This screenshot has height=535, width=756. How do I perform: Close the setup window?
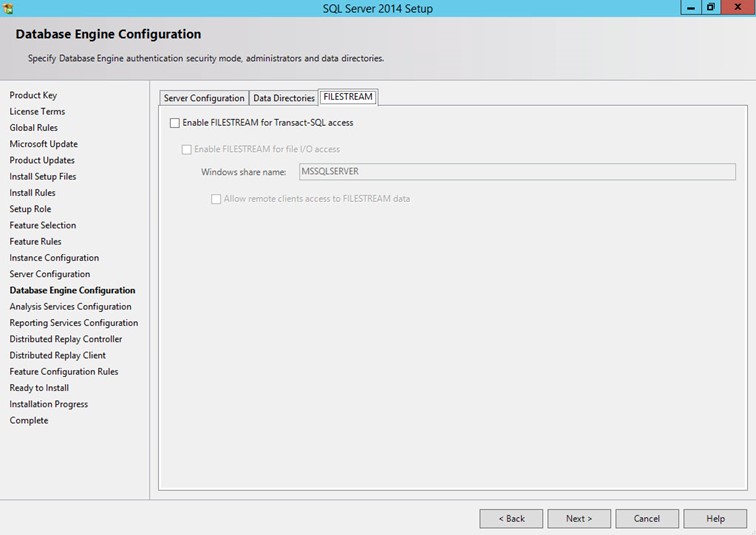pyautogui.click(x=737, y=7)
